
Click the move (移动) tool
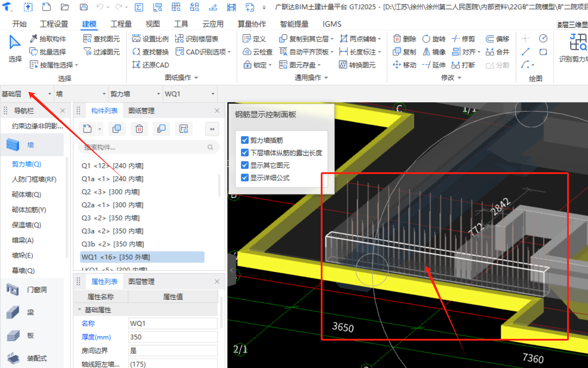click(x=404, y=65)
